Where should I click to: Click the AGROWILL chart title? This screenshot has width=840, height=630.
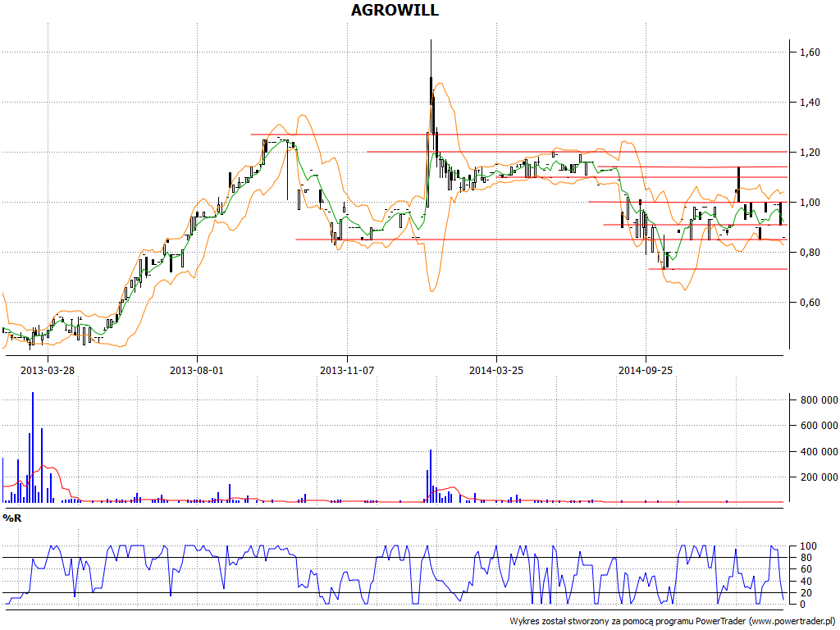(395, 10)
